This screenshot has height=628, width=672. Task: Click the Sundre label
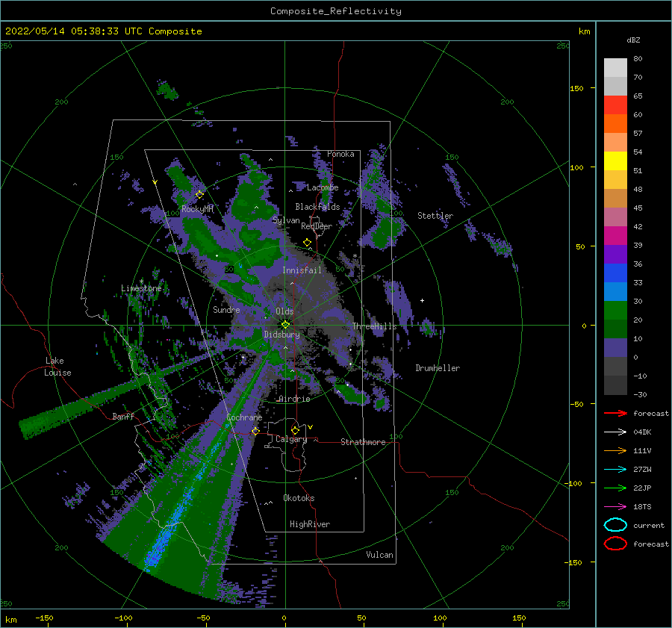point(226,309)
